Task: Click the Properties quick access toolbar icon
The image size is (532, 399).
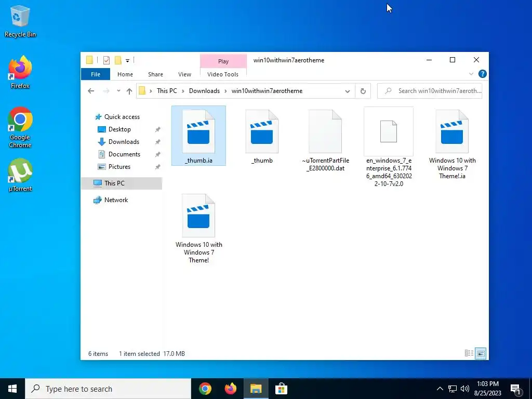Action: [106, 60]
